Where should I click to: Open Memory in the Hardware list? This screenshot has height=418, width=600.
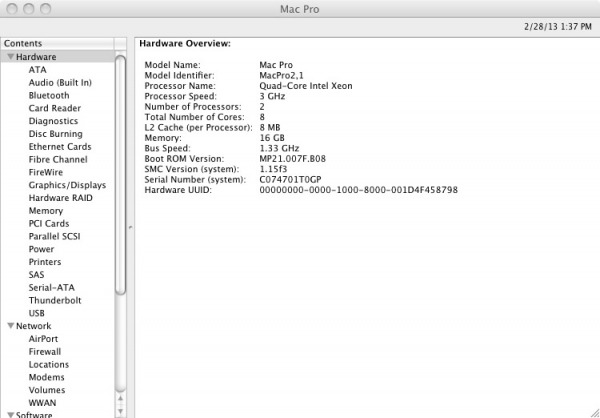(x=46, y=211)
